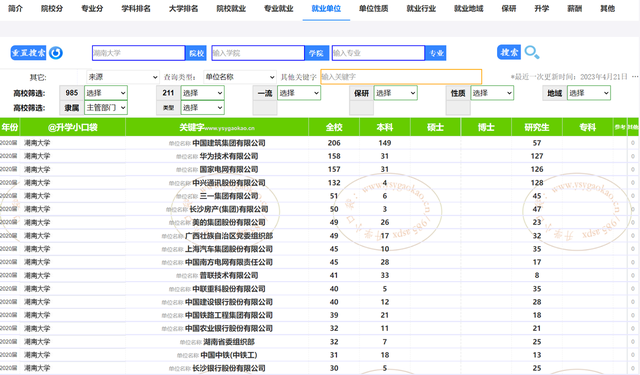Switch to the 单位性质 tab
640x375 pixels.
[x=374, y=8]
